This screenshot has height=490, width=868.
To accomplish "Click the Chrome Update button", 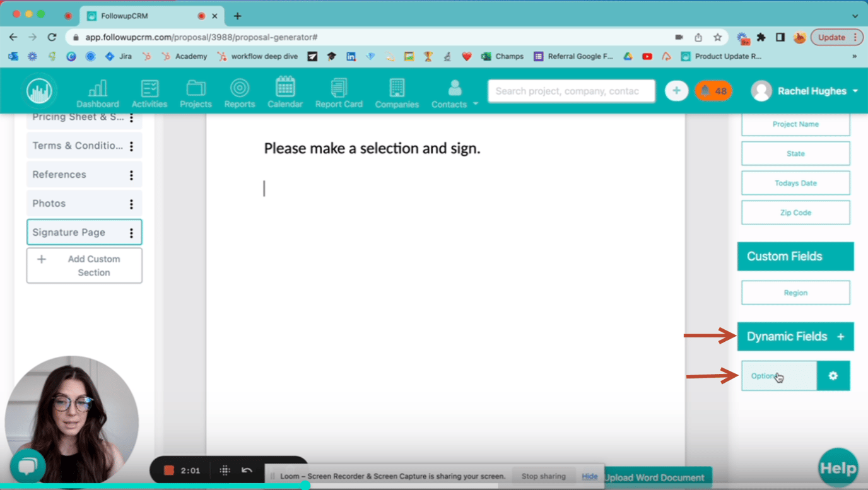I will [836, 37].
